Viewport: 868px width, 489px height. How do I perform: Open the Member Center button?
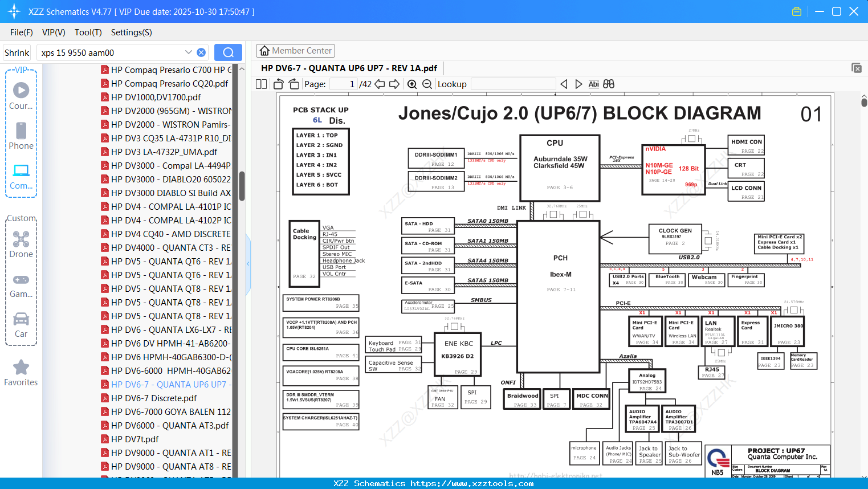coord(295,51)
